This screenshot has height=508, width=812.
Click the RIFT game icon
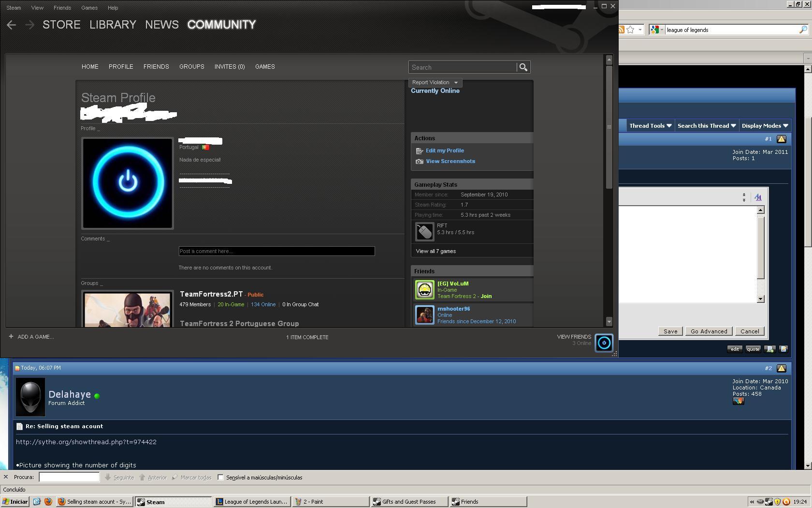click(425, 231)
